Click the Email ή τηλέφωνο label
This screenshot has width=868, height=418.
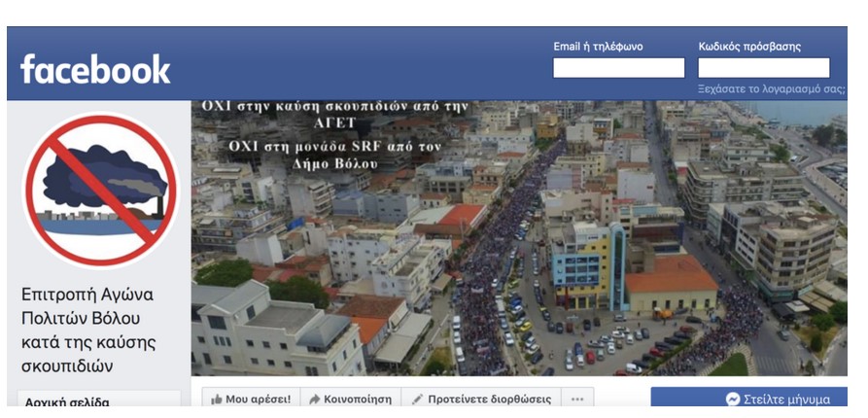pyautogui.click(x=598, y=47)
